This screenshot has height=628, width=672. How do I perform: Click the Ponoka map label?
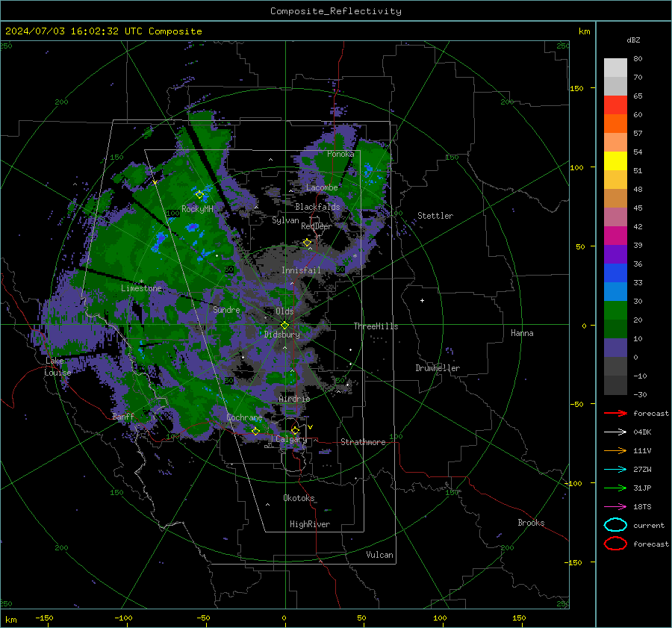tap(340, 154)
